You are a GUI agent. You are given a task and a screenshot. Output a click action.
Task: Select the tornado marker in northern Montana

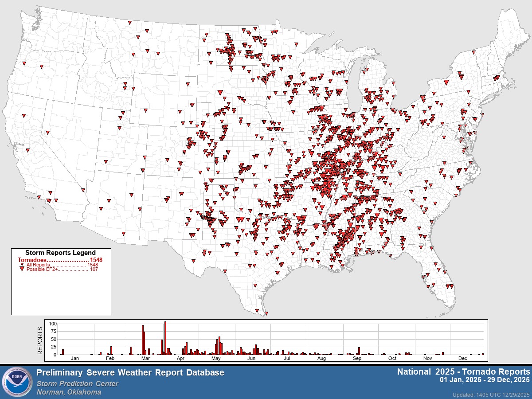[130, 23]
